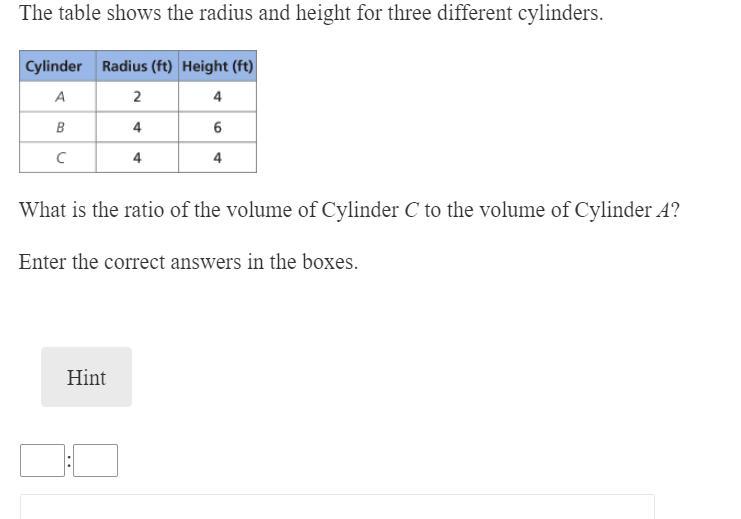Click the Cylinder column header
This screenshot has height=519, width=741.
(54, 66)
